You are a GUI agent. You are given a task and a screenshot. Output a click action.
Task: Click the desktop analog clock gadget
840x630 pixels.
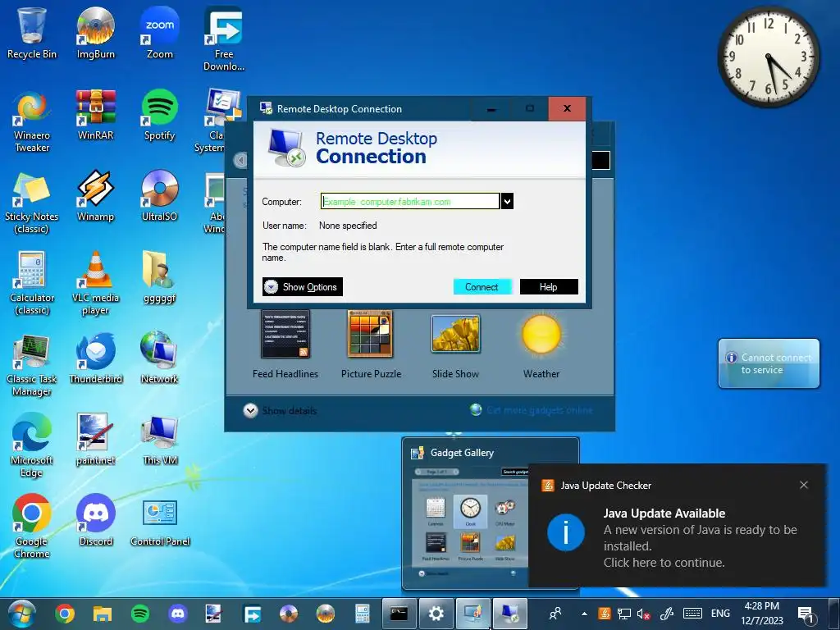coord(768,56)
